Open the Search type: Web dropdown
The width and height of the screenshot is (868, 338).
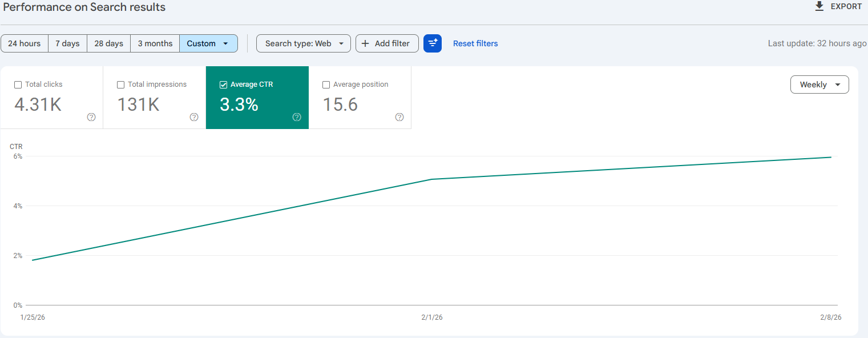303,43
